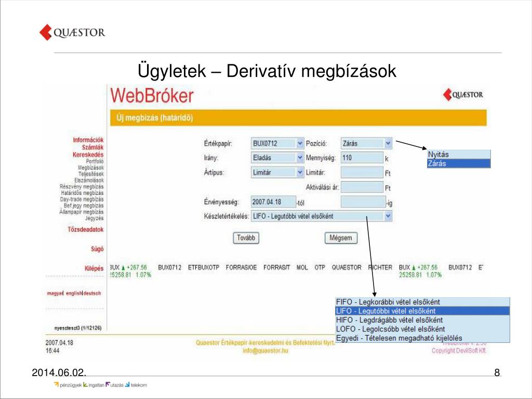
Task: Click the Tovább button
Action: (246, 238)
